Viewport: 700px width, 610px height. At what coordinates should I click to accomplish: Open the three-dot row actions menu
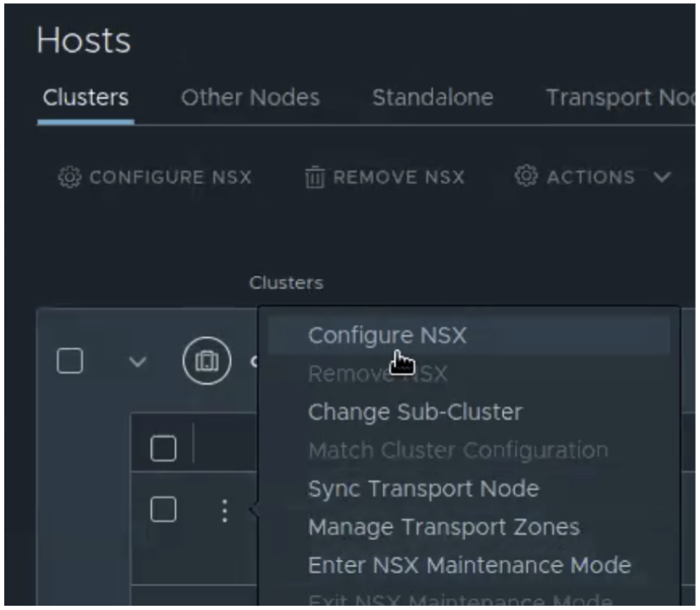224,510
